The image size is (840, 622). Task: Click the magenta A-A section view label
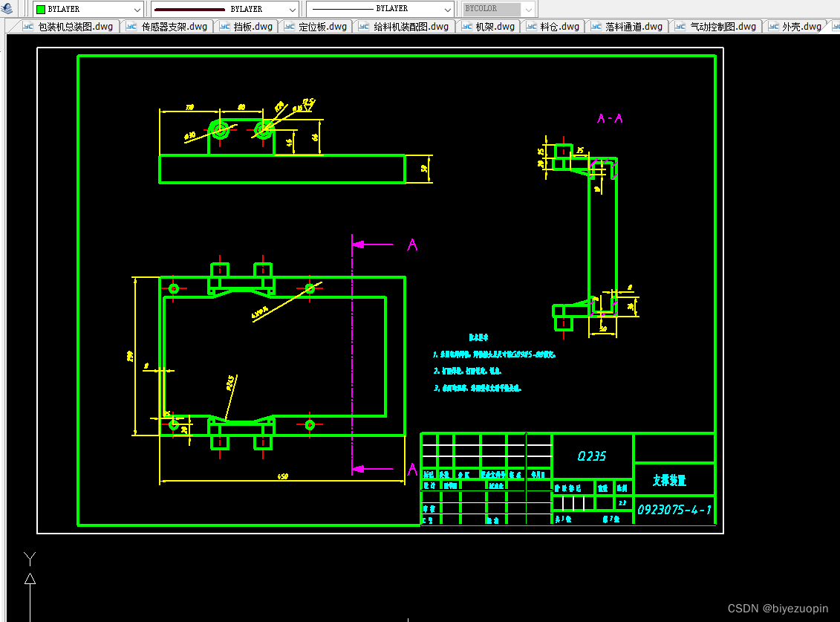coord(610,118)
